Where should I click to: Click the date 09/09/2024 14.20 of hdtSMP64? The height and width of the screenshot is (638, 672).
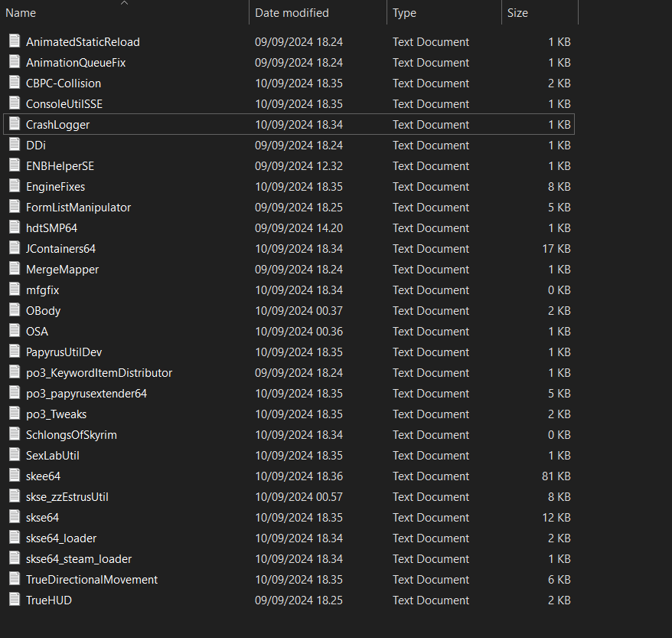pos(298,228)
